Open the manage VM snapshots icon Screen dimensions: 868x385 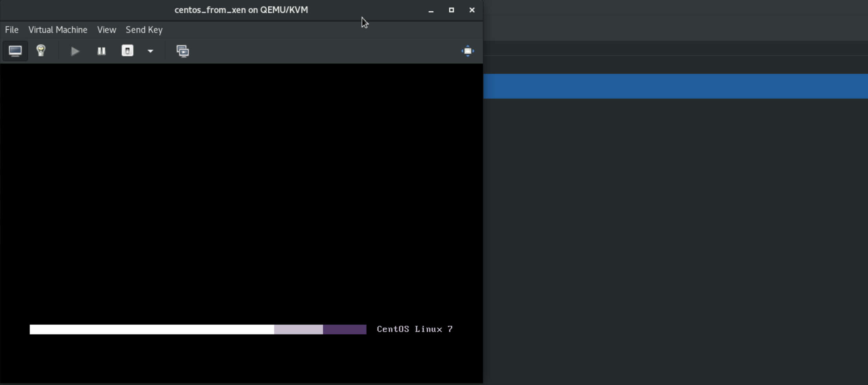(183, 51)
